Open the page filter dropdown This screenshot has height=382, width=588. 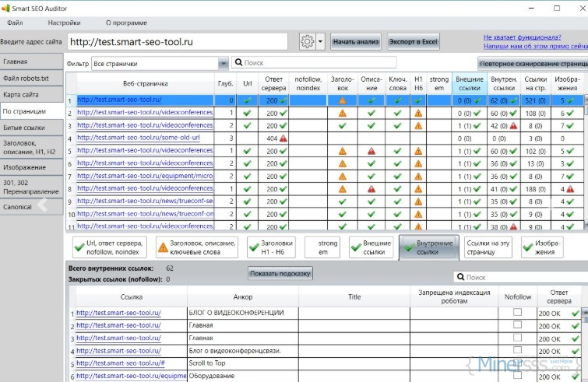point(224,63)
